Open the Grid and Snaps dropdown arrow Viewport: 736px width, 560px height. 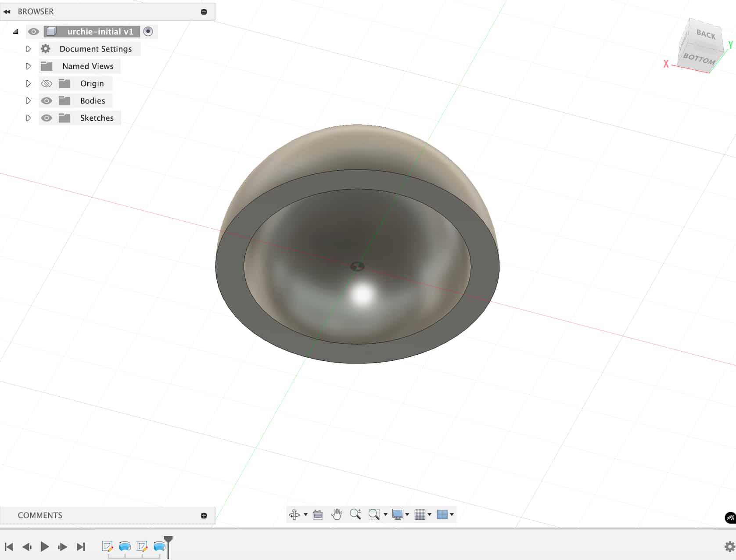coord(429,514)
